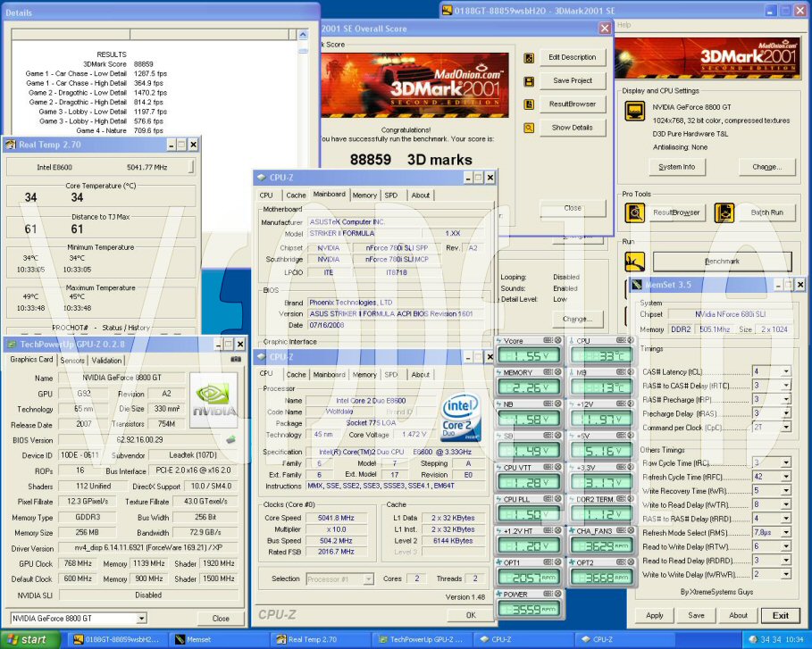
Task: Open settings icon on the Vcore monitor widget
Action: [x=548, y=340]
